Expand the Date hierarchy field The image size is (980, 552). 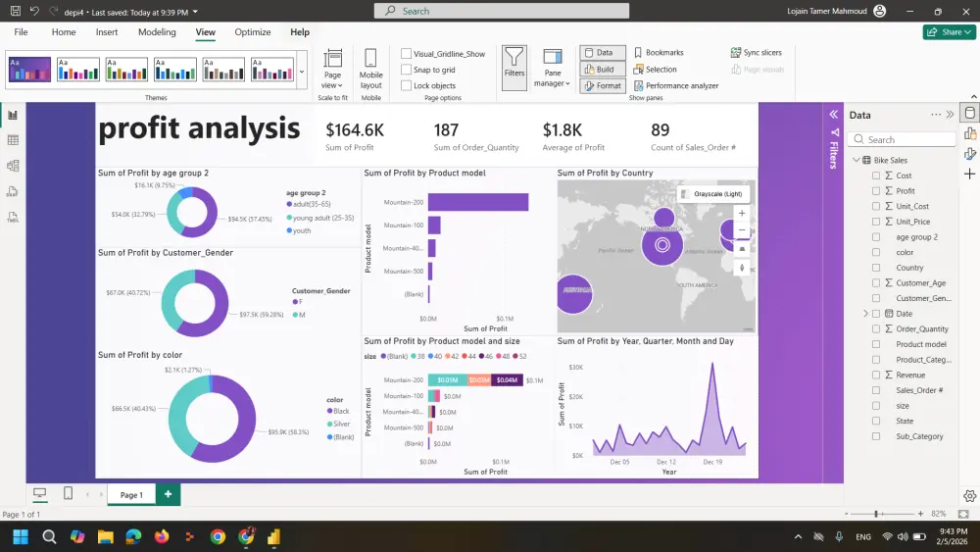tap(865, 314)
